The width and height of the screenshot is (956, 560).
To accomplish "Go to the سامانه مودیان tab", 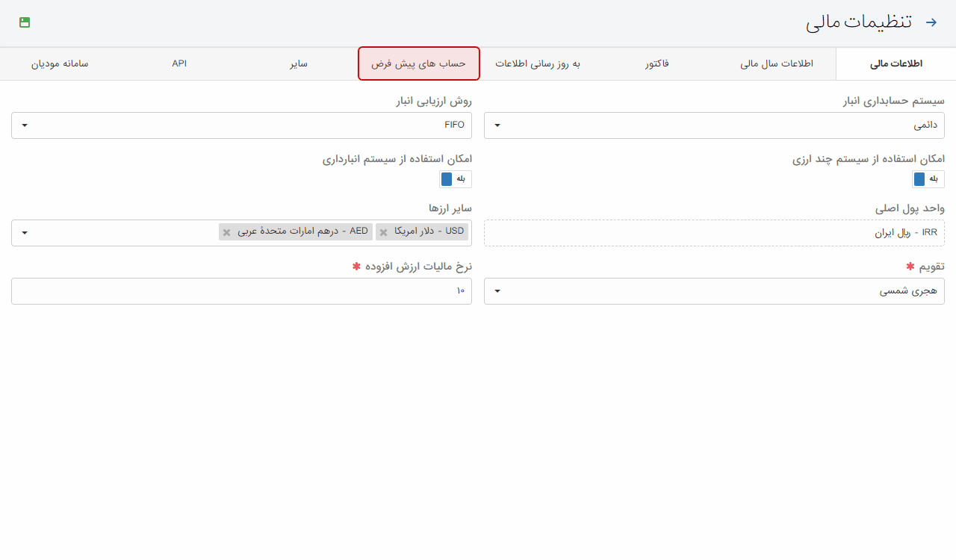I will [60, 64].
